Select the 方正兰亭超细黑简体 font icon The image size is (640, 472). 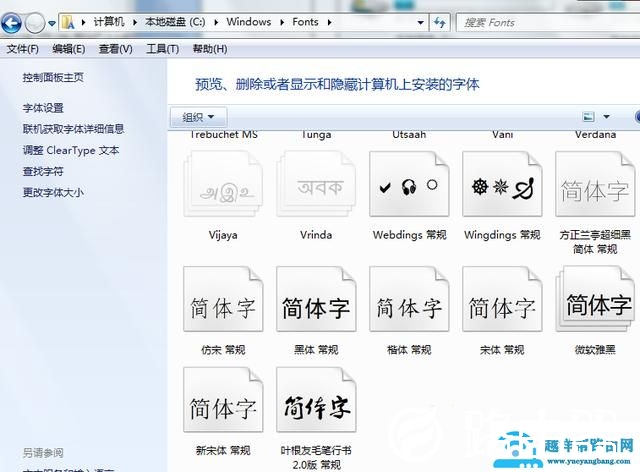[x=595, y=184]
